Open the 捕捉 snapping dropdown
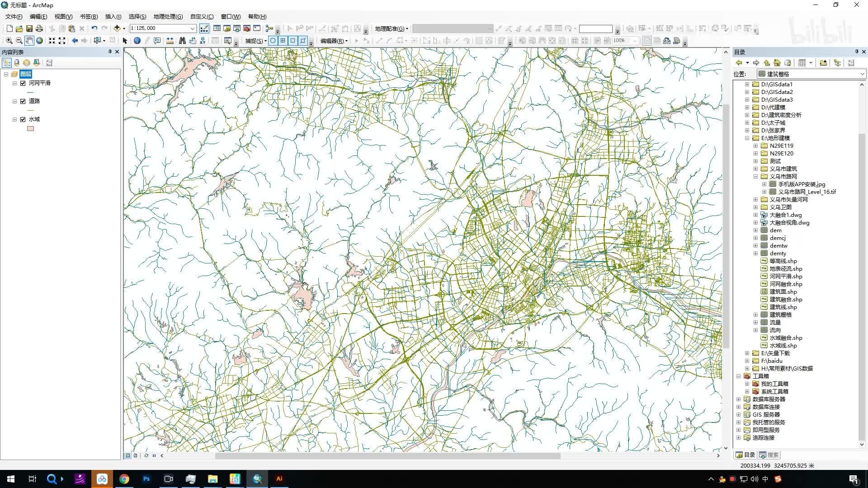The width and height of the screenshot is (868, 488). (256, 41)
